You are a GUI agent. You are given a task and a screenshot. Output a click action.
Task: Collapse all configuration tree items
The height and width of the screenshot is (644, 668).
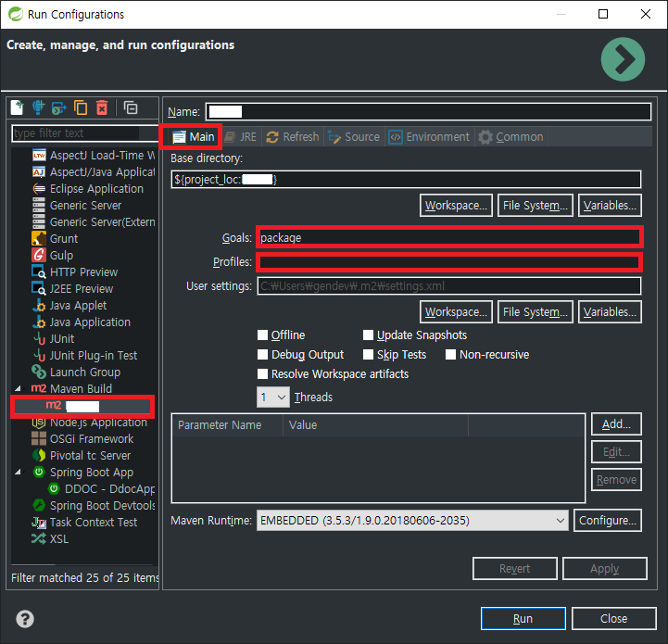[131, 107]
